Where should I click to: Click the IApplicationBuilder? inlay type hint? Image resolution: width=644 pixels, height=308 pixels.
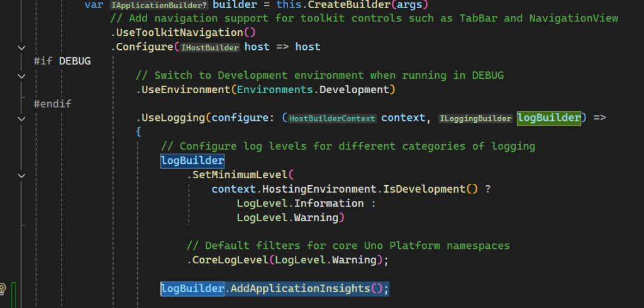(x=159, y=5)
